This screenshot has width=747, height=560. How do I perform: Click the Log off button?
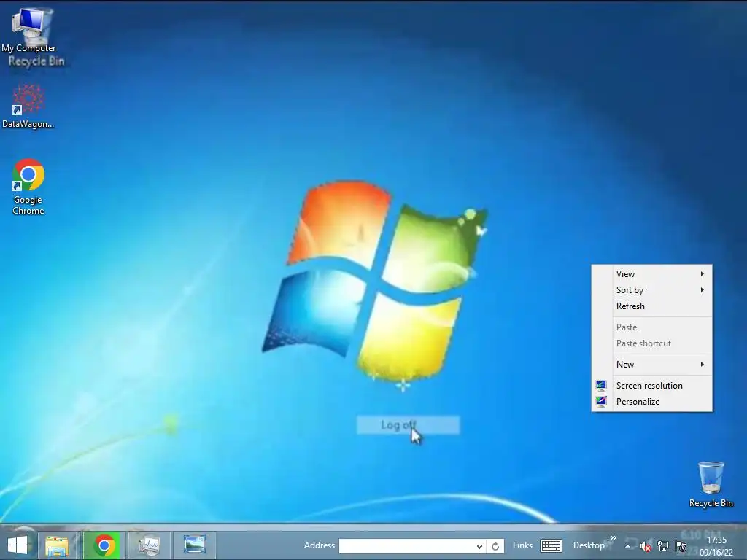(409, 425)
